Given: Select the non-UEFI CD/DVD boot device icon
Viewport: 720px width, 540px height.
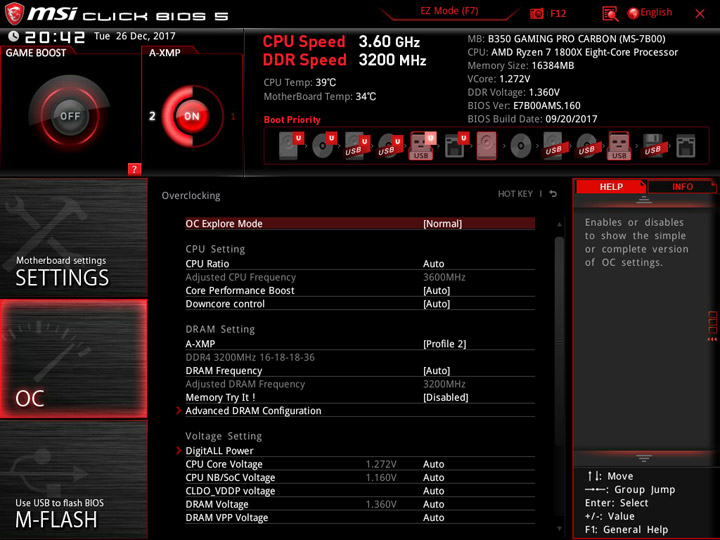Looking at the screenshot, I should tap(521, 146).
